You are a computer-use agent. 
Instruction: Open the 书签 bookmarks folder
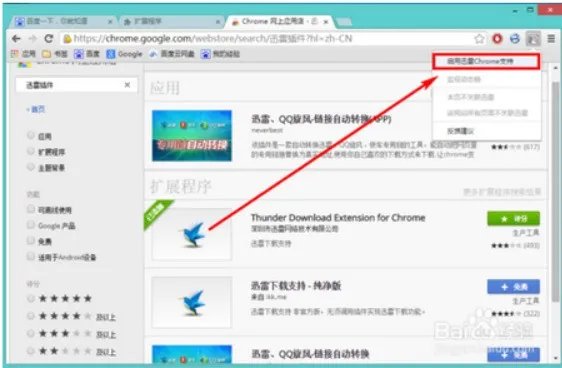coord(55,54)
